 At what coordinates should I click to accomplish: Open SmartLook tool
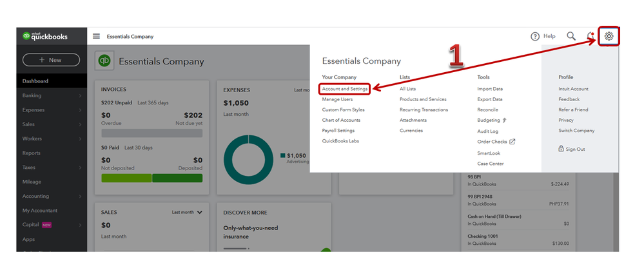(x=489, y=153)
